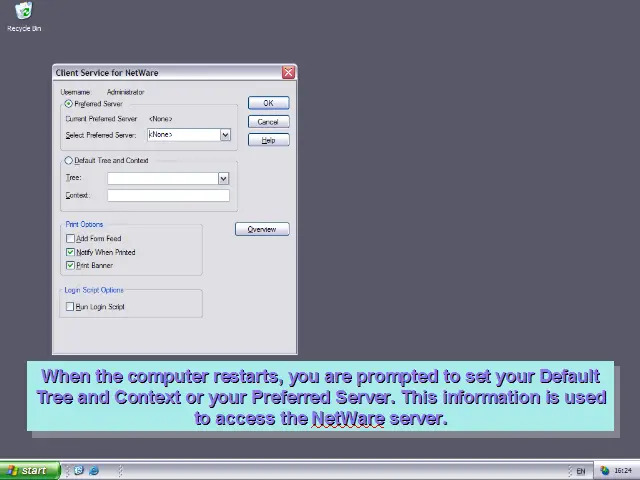
Task: Confirm with the OK button
Action: [x=269, y=103]
